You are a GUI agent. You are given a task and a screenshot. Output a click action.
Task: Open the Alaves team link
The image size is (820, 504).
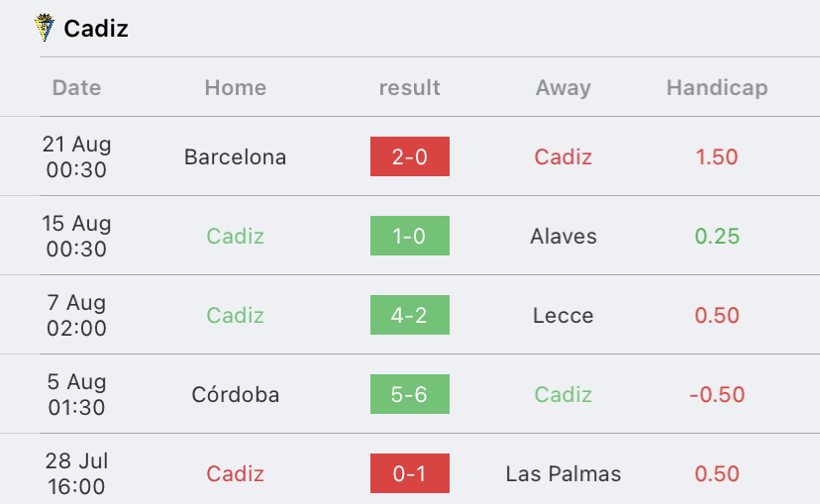click(564, 237)
